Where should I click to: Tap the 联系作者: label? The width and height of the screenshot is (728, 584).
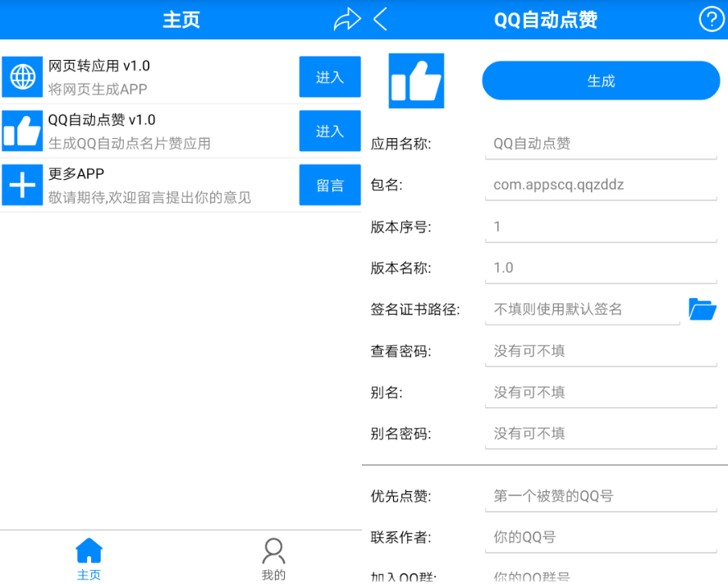[401, 537]
